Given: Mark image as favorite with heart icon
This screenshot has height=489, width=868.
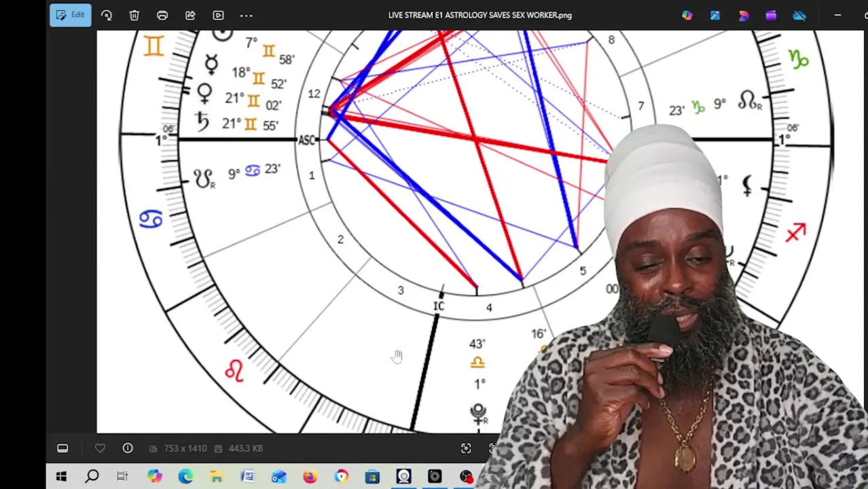Looking at the screenshot, I should coord(100,448).
